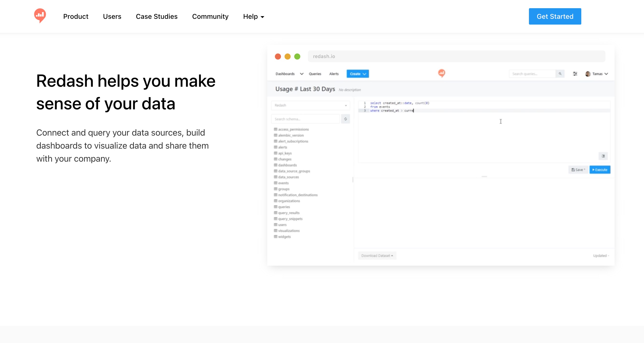644x343 pixels.
Task: Expand the Help dropdown menu
Action: (253, 16)
